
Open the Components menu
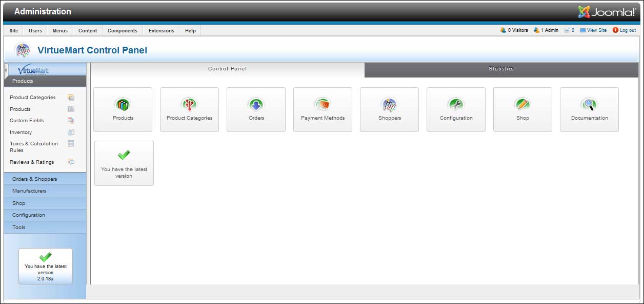coord(123,31)
